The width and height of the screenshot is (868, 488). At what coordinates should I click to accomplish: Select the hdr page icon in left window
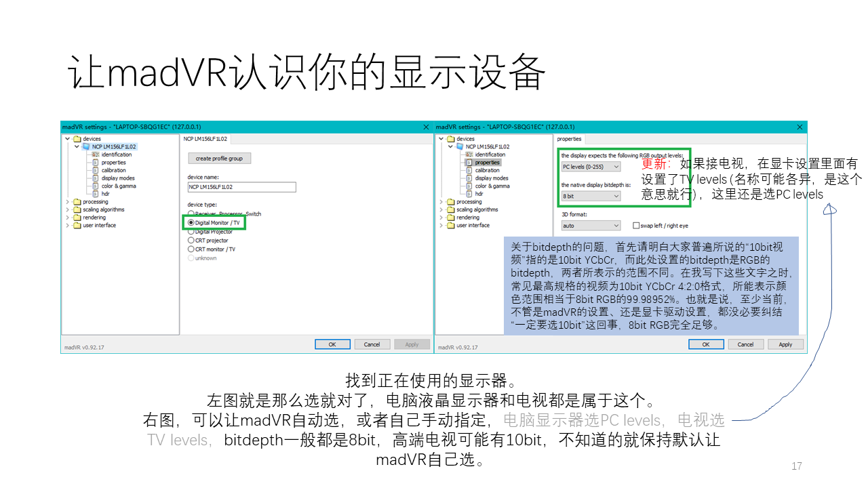[x=96, y=194]
